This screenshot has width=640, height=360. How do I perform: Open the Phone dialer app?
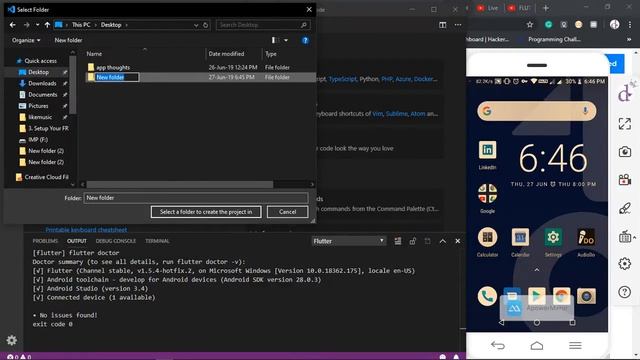point(487,296)
